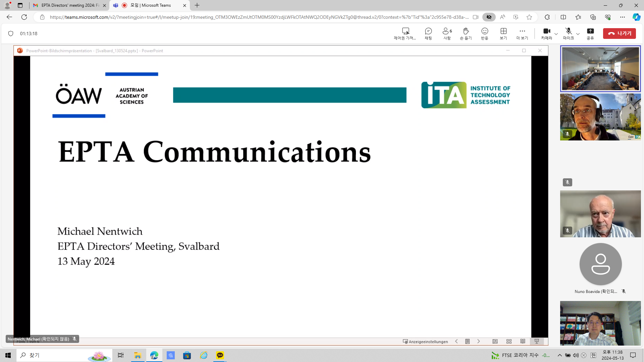Switch to the EPTA Directors' meeting Gmail tab
Viewport: 644px width, 362px height.
69,5
